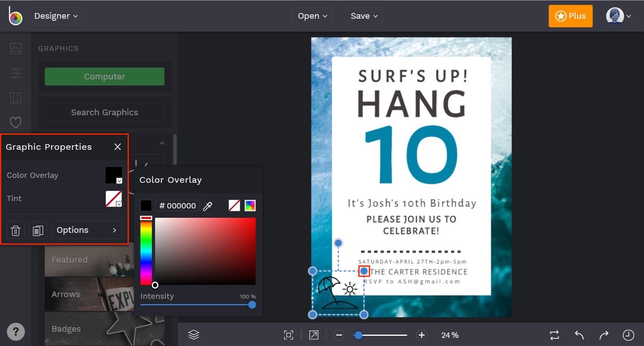This screenshot has width=644, height=346.
Task: Click the green Computer button
Action: (104, 76)
